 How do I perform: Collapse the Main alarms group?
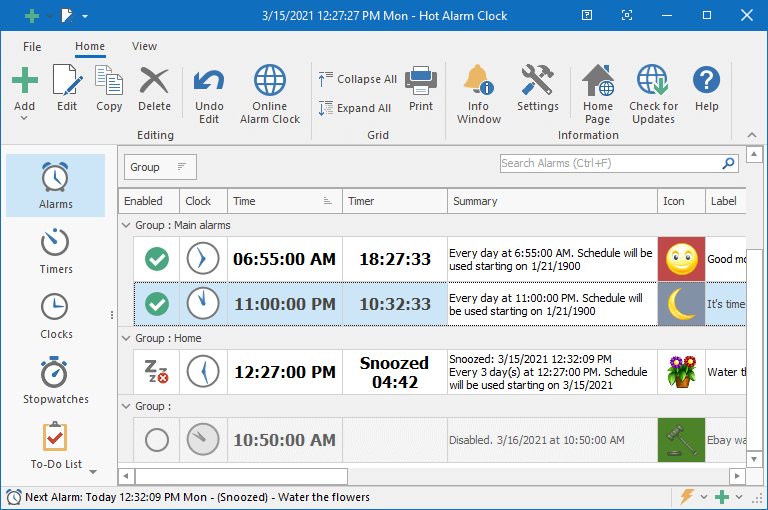(125, 226)
